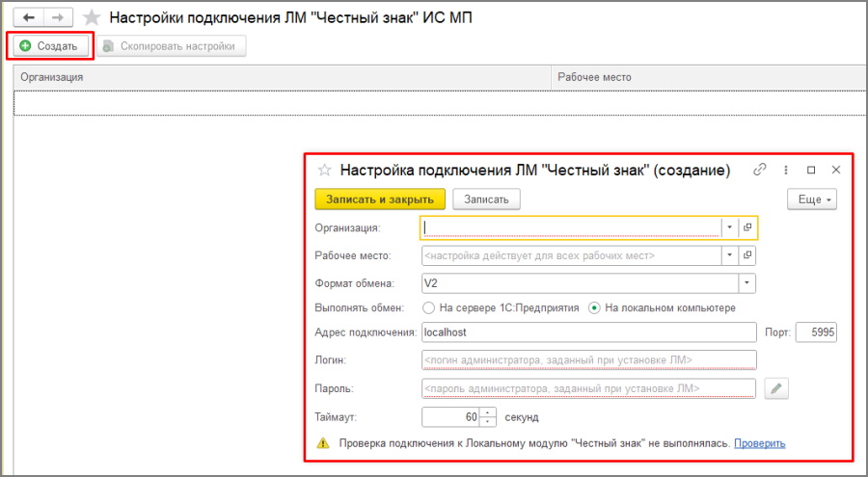Image resolution: width=868 pixels, height=477 pixels.
Task: Click the Создать button
Action: click(x=50, y=46)
